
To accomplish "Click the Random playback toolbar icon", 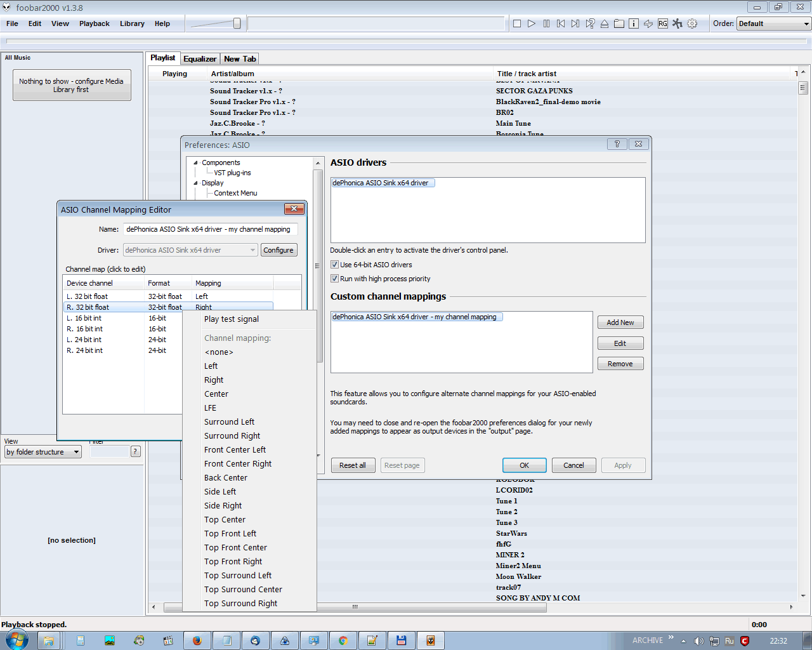I will tap(590, 23).
